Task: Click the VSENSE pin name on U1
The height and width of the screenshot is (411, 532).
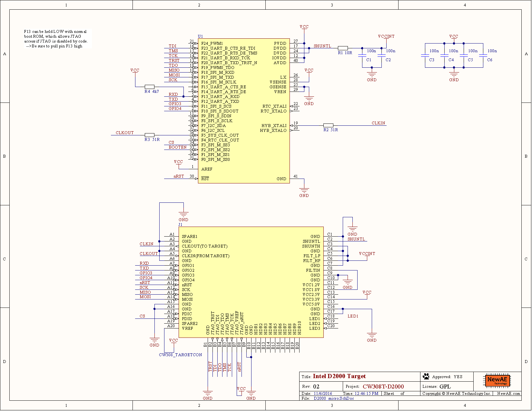Action: (278, 82)
